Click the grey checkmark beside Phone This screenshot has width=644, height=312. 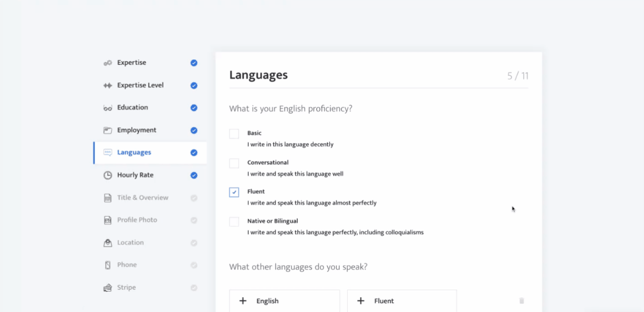[194, 265]
